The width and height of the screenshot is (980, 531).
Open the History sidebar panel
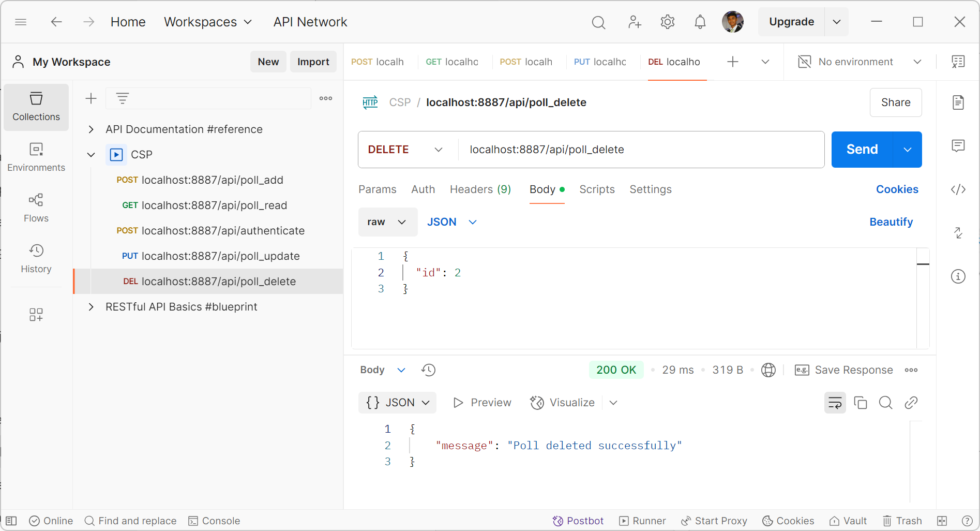pos(36,258)
